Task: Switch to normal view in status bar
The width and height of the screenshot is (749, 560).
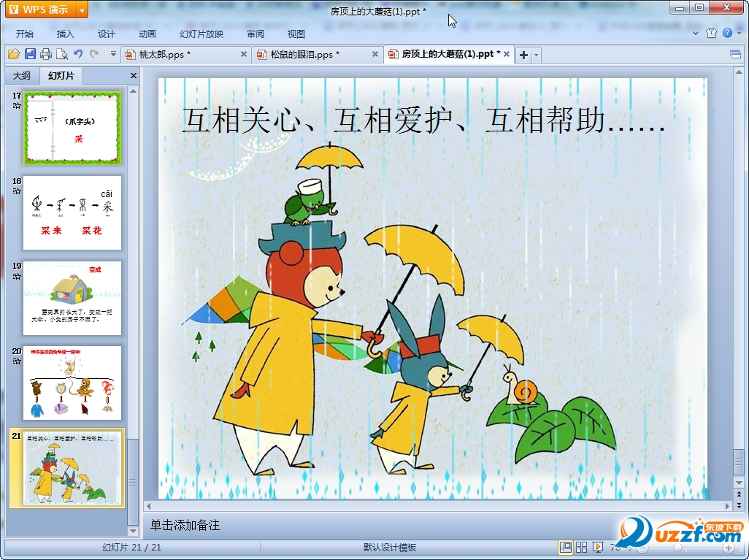Action: [566, 547]
